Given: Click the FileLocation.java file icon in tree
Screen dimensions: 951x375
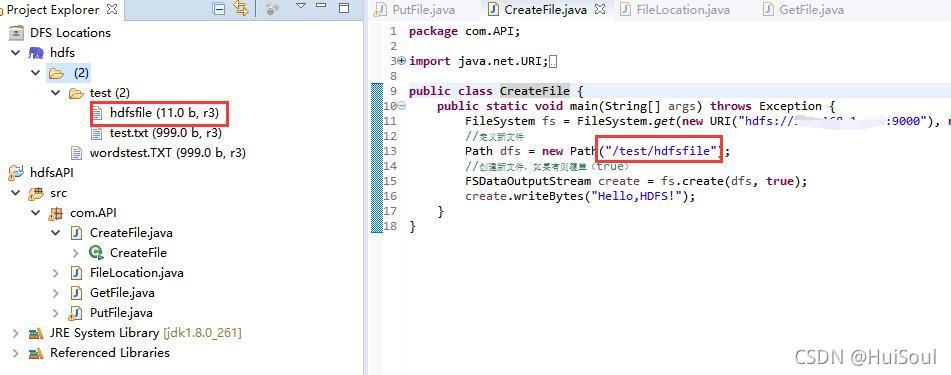Looking at the screenshot, I should [x=76, y=272].
